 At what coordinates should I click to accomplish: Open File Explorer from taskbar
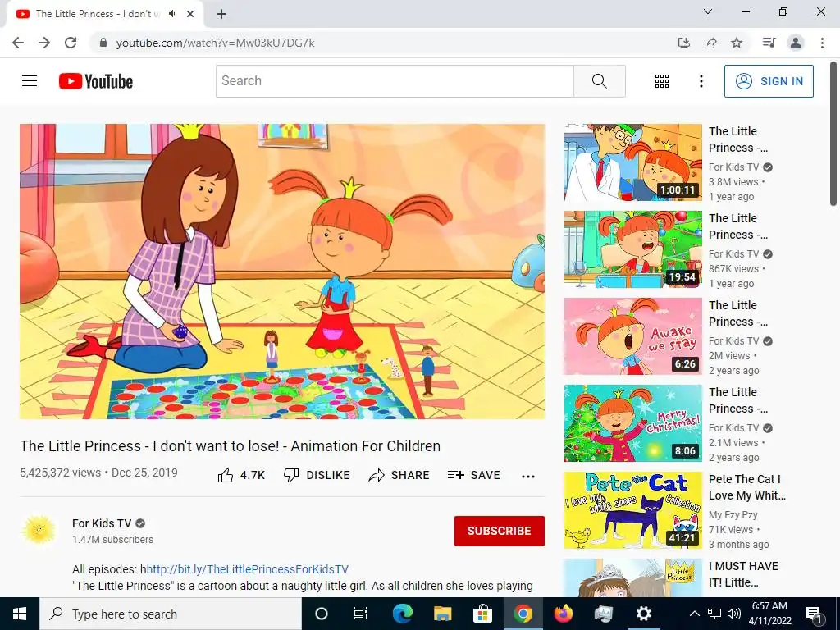pos(442,614)
